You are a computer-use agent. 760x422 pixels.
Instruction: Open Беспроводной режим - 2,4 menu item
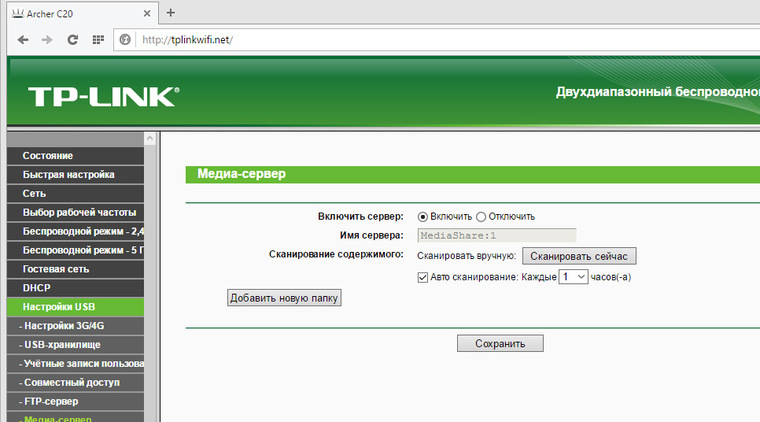pyautogui.click(x=76, y=231)
